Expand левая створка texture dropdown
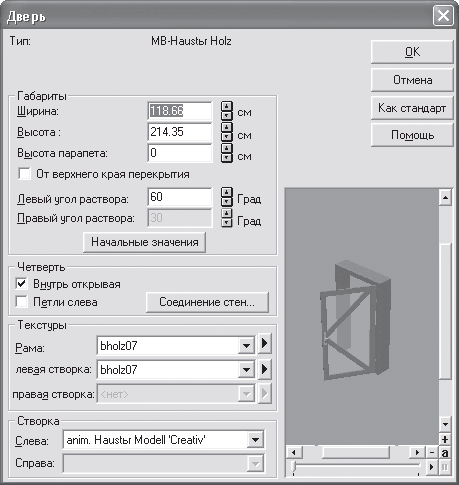The width and height of the screenshot is (459, 485). tap(246, 370)
